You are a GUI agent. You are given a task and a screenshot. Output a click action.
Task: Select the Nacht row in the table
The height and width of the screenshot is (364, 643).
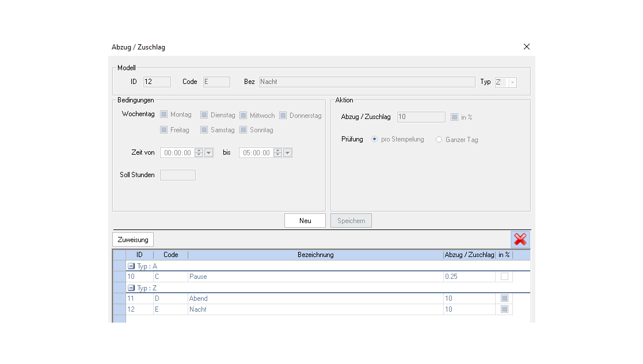[x=315, y=309]
